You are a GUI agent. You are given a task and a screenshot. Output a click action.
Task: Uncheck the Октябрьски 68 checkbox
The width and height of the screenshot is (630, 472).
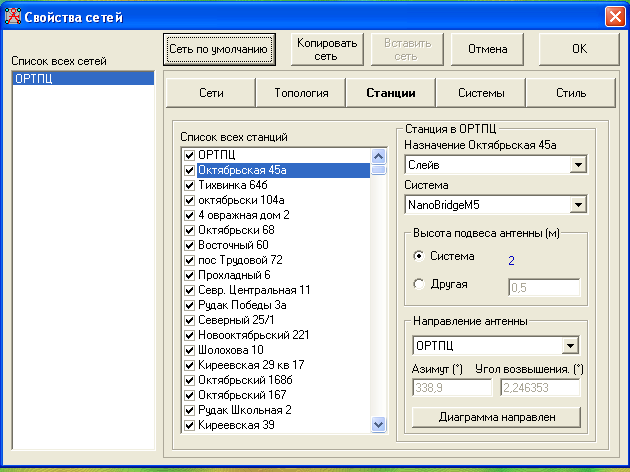[189, 230]
